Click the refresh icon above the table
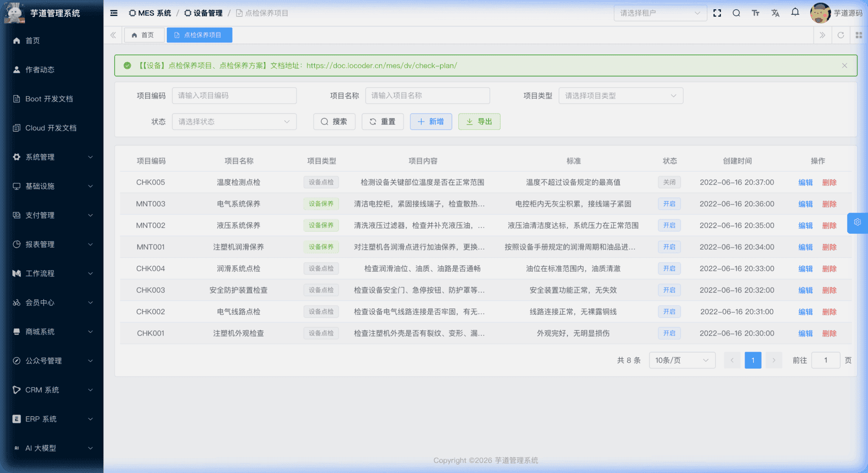Image resolution: width=868 pixels, height=473 pixels. click(x=841, y=35)
